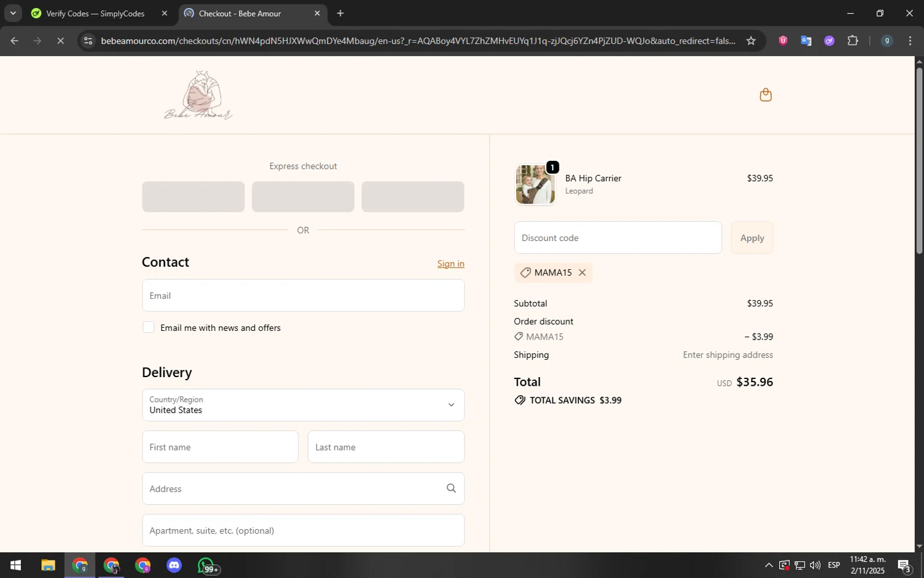Open the tab search dropdown arrow

(x=13, y=13)
